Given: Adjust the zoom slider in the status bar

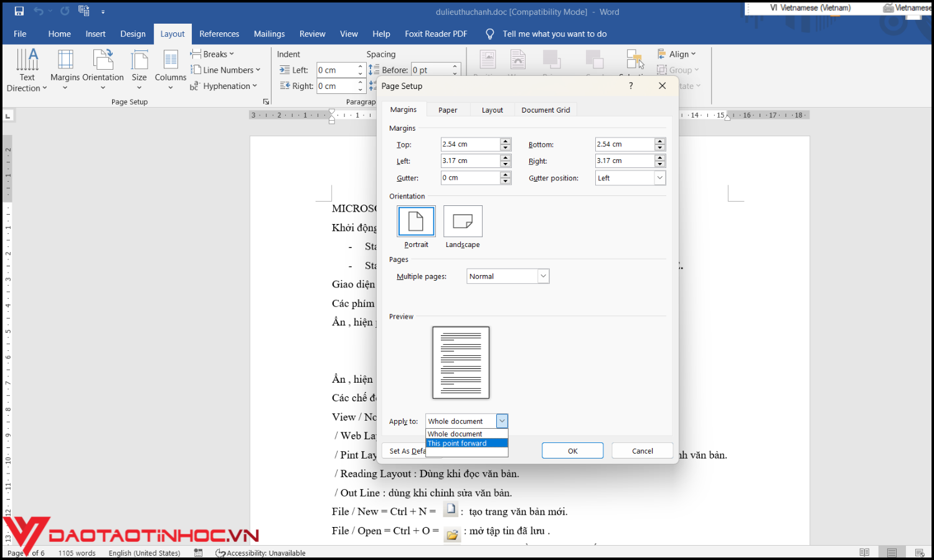Looking at the screenshot, I should 931,552.
